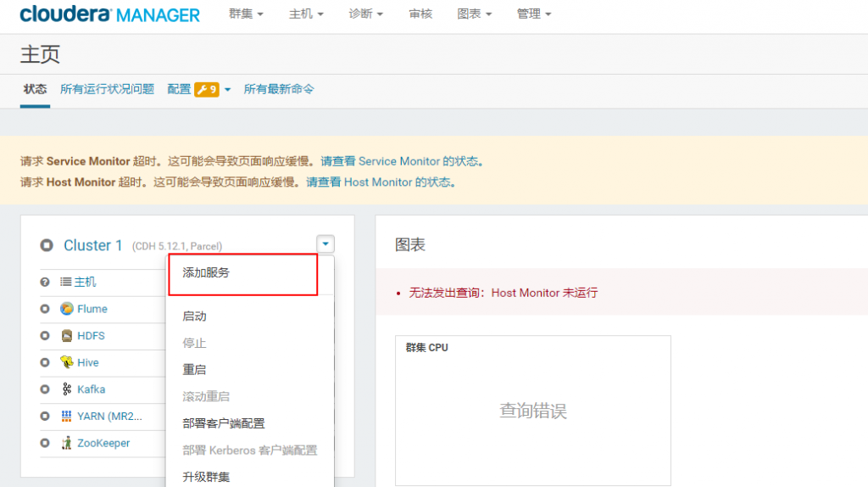Click the Cloudera Manager logo
The width and height of the screenshot is (868, 487).
[x=109, y=14]
